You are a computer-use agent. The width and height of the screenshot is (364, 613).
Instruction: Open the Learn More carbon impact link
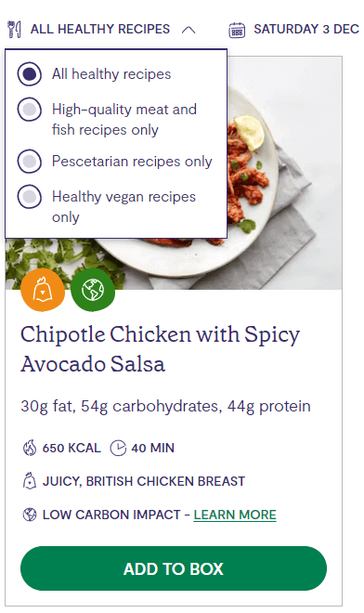[235, 515]
